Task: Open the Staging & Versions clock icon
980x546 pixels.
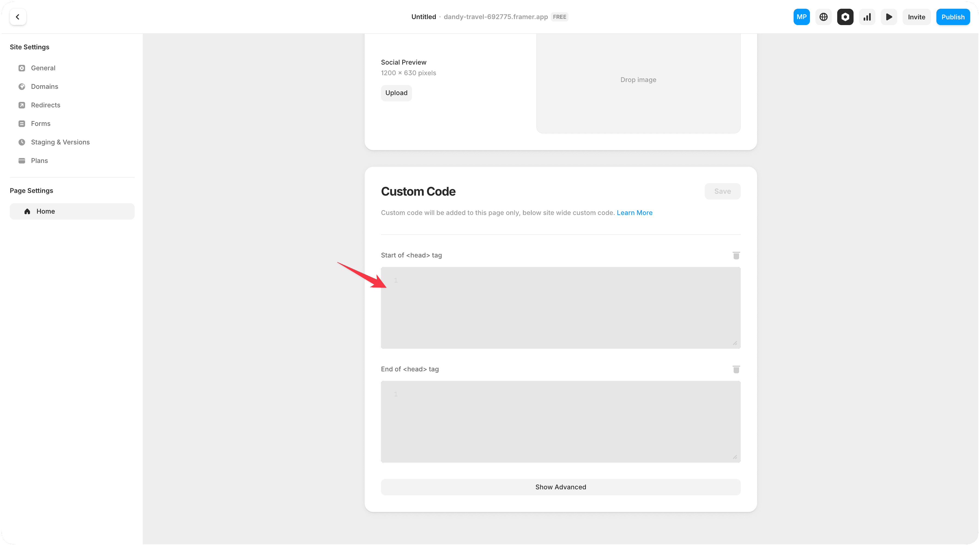Action: pos(22,142)
